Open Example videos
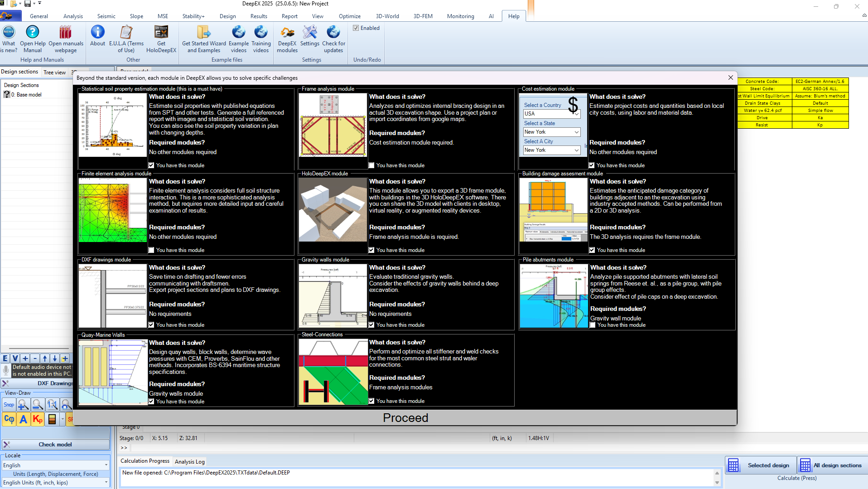Image resolution: width=868 pixels, height=489 pixels. click(x=239, y=39)
